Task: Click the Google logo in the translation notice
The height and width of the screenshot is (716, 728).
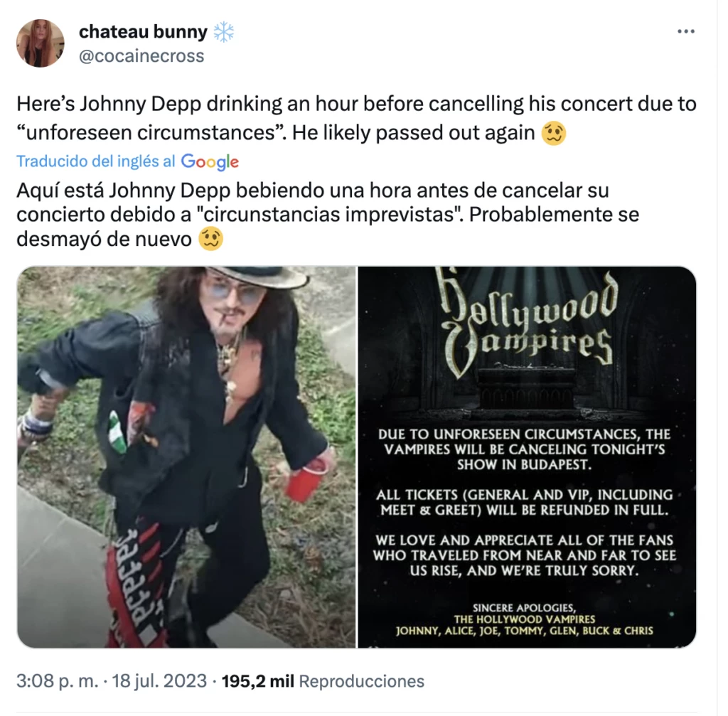Action: click(x=210, y=161)
